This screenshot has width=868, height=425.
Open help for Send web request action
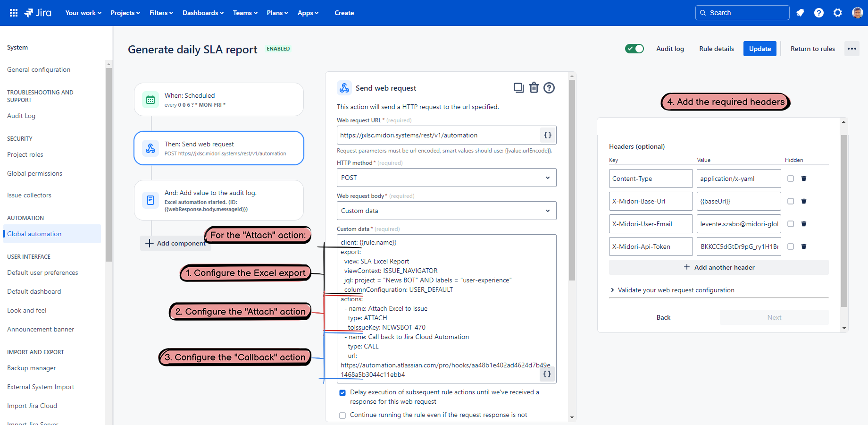point(549,88)
